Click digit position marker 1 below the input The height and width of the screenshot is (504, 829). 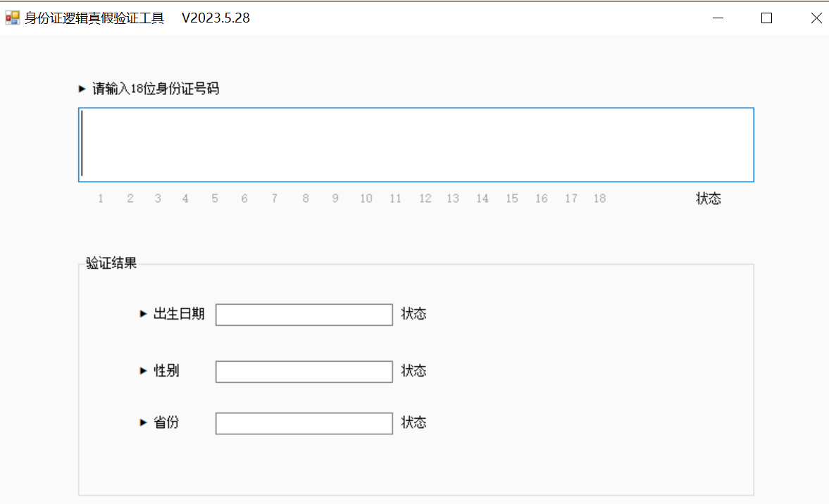coord(101,199)
